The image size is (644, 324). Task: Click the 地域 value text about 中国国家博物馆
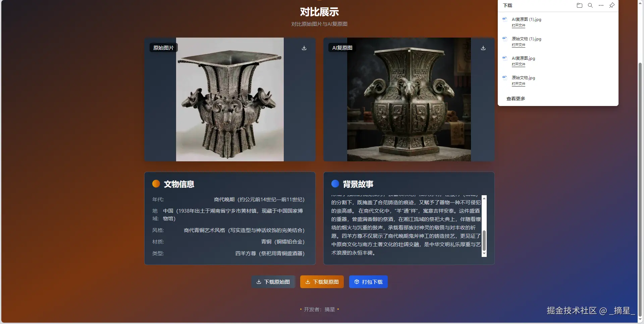pos(233,215)
